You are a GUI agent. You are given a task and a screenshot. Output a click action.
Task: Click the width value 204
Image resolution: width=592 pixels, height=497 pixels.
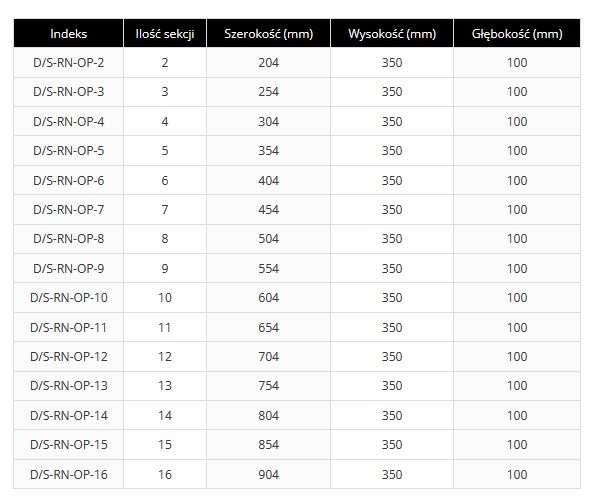tap(268, 62)
